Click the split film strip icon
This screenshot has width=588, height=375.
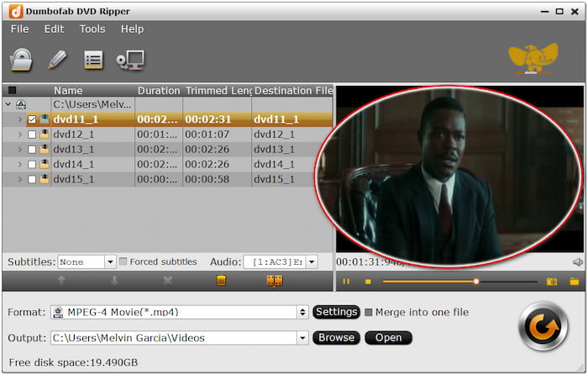click(x=275, y=281)
